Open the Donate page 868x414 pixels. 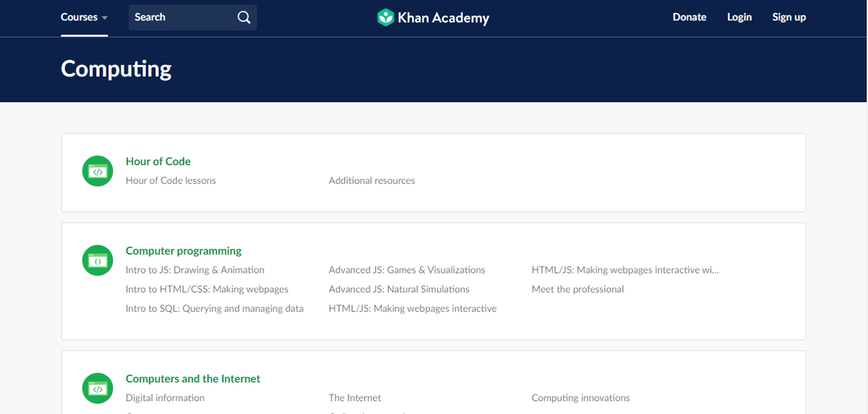689,17
